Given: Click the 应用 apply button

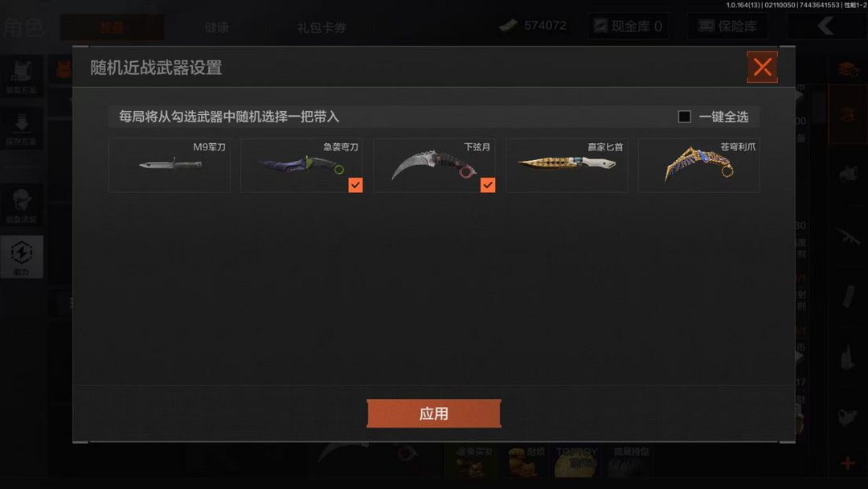Looking at the screenshot, I should [x=434, y=413].
